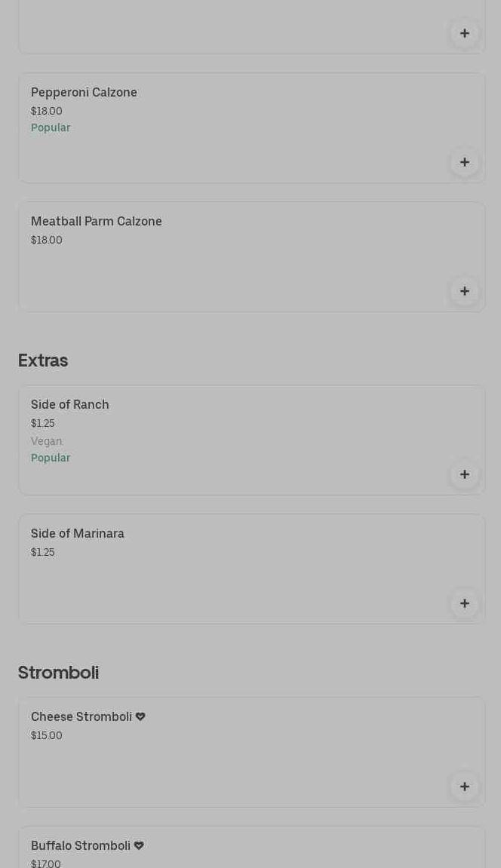Click $18.00 price of Meatball Parm Calzone
Viewport: 501px width, 868px height.
(46, 240)
